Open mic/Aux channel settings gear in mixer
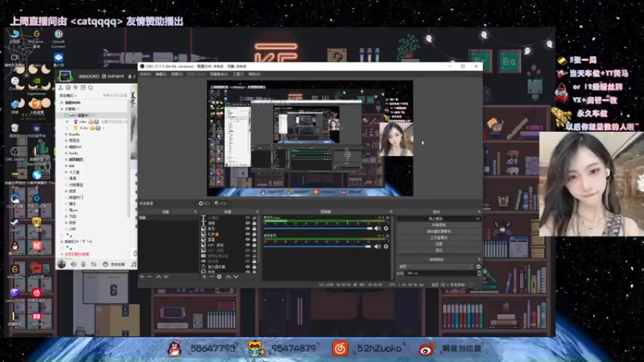 pyautogui.click(x=386, y=228)
